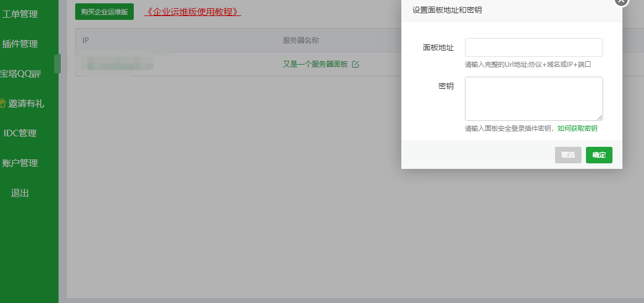Click the edit icon beside 又是一个服务器面板
The image size is (644, 303).
click(355, 65)
